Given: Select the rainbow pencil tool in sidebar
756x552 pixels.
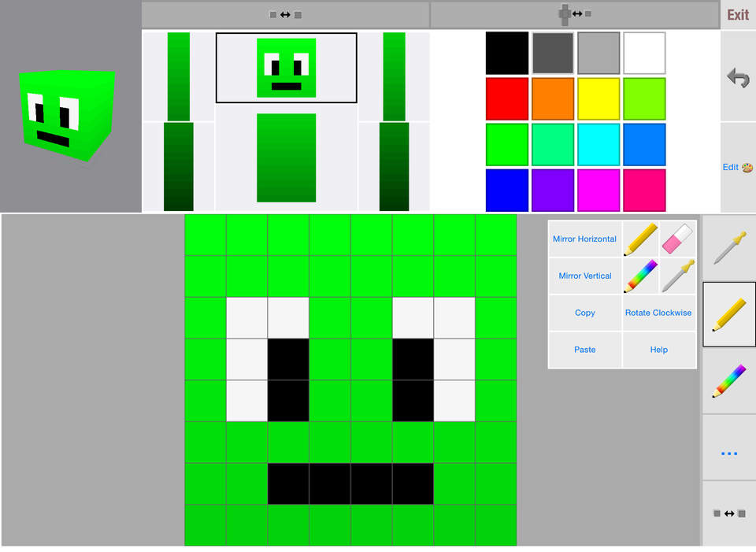Looking at the screenshot, I should (x=729, y=380).
